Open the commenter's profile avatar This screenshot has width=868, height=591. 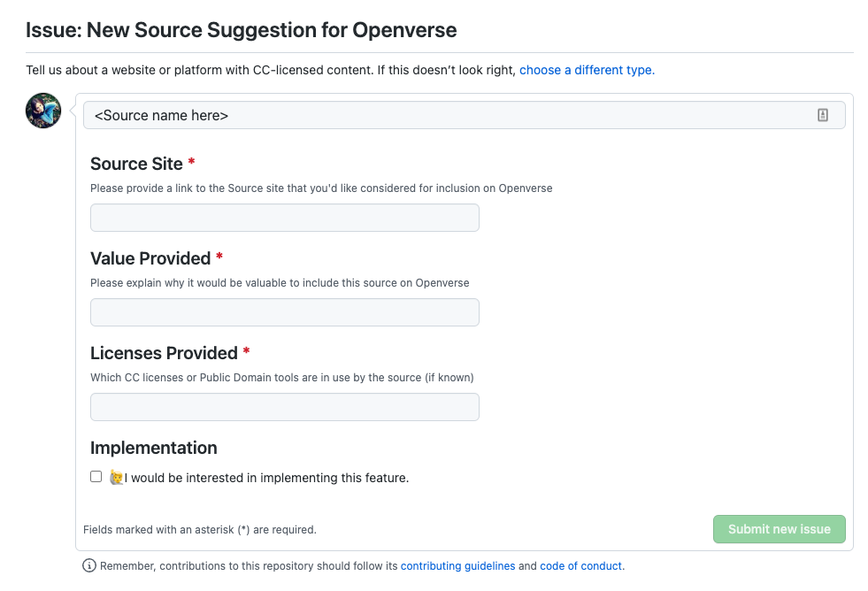coord(42,111)
